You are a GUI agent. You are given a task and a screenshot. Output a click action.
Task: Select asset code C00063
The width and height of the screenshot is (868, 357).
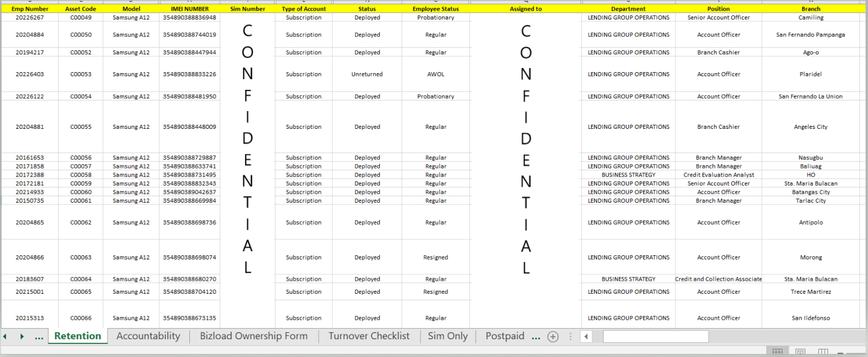(80, 258)
